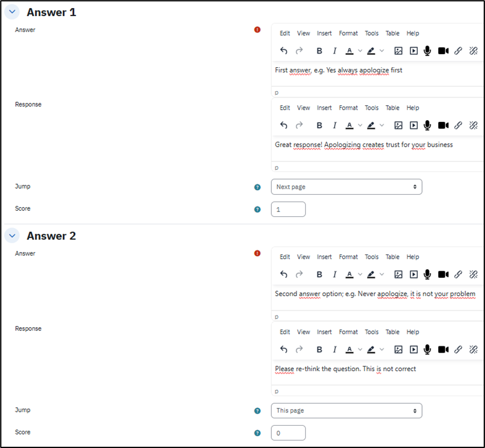
Task: Click the Answer 1 Score field containing 1
Action: 288,210
